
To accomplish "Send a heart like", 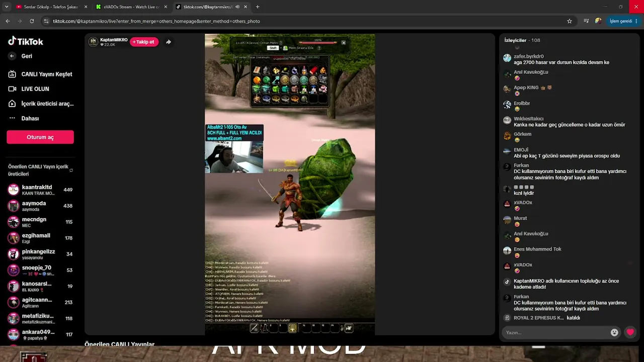I will [630, 332].
